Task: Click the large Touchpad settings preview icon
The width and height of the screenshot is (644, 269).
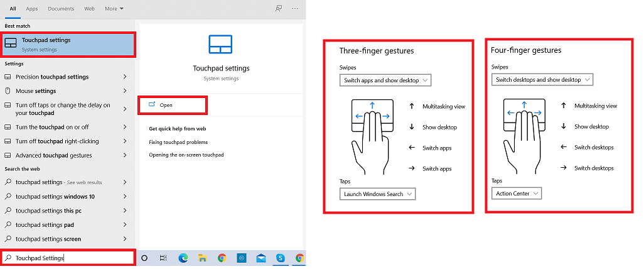Action: click(221, 45)
